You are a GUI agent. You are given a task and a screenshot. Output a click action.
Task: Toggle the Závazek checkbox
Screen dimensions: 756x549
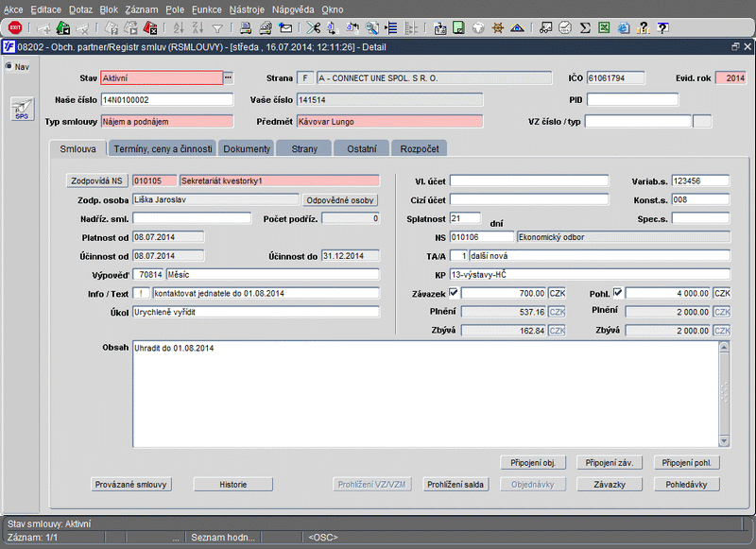pos(453,293)
